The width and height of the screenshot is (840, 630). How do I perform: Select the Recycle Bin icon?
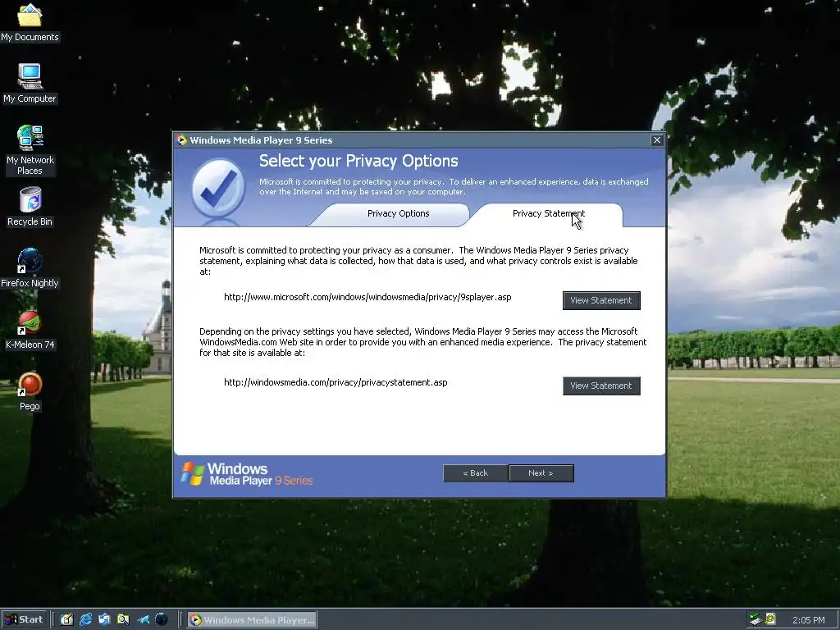point(30,206)
